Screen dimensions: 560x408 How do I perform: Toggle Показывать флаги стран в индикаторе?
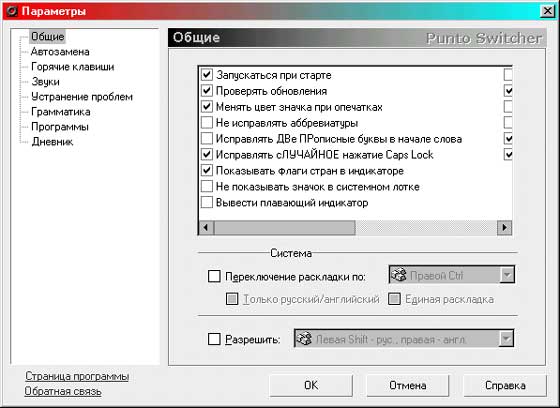(x=207, y=170)
